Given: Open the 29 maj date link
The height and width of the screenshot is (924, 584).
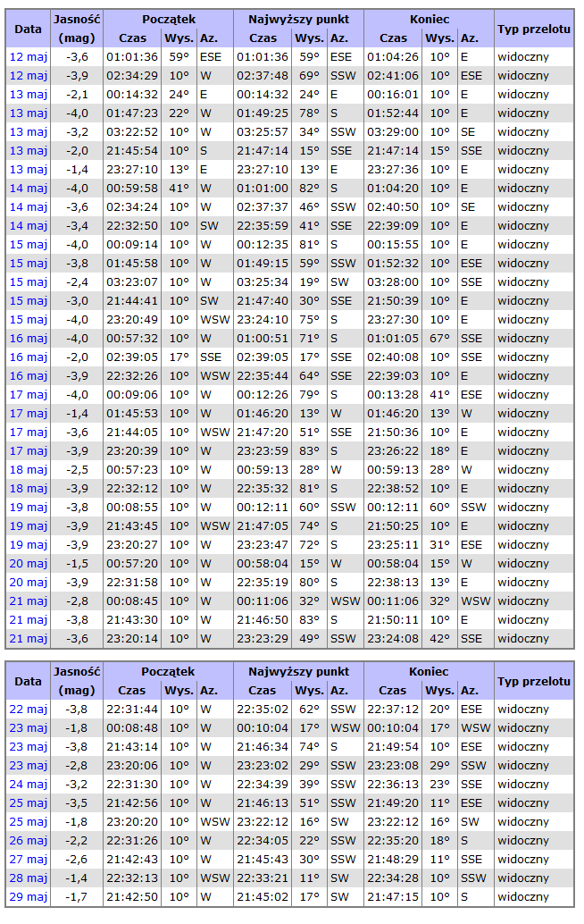Looking at the screenshot, I should 29,897.
